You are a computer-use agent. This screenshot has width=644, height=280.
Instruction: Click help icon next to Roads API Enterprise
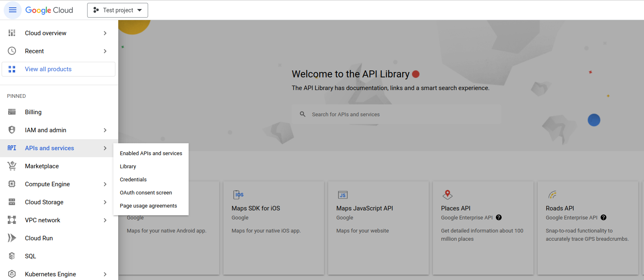coord(603,217)
